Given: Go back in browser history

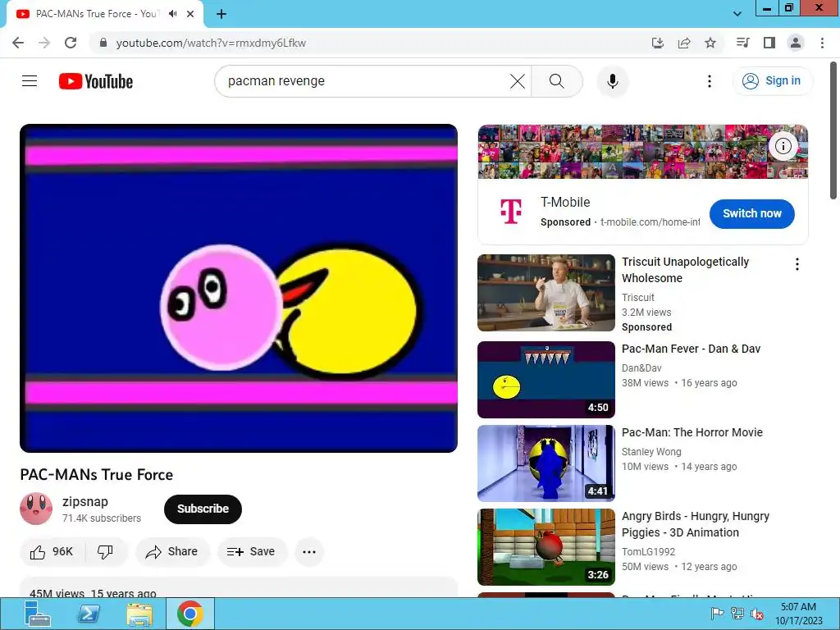Looking at the screenshot, I should tap(18, 43).
